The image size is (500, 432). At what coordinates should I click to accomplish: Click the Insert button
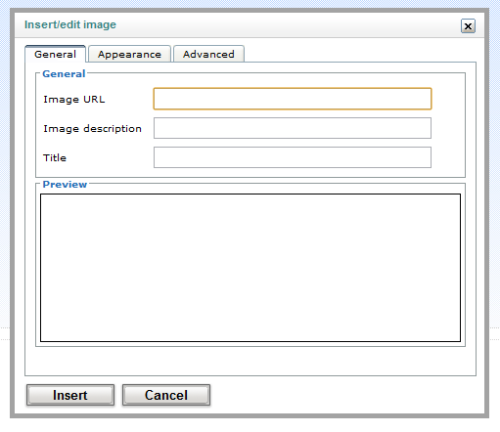(x=70, y=395)
